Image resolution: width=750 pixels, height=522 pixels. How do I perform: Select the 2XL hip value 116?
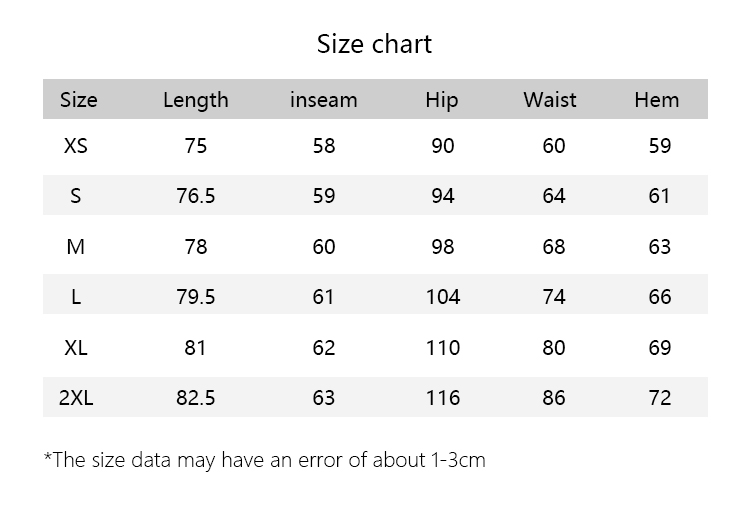click(443, 398)
